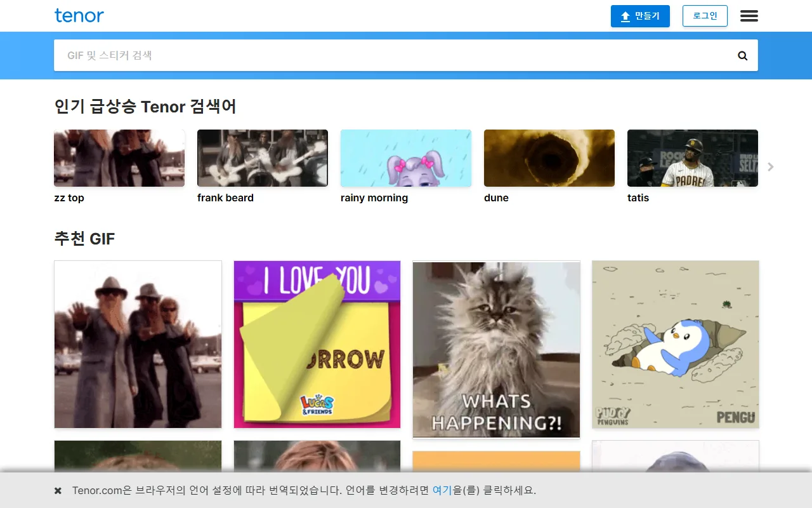This screenshot has height=508, width=812.
Task: Open the zz top trending thumbnail
Action: pyautogui.click(x=119, y=158)
